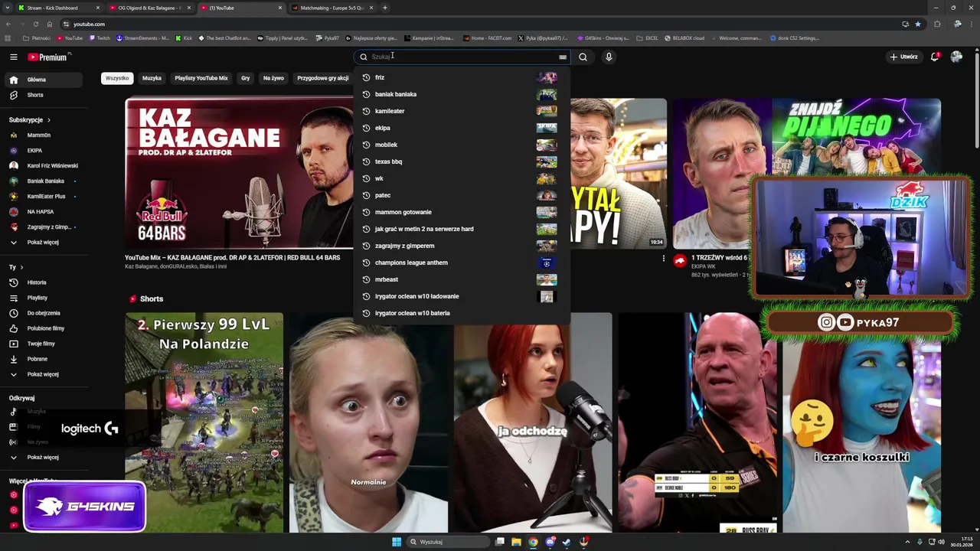Viewport: 980px width, 551px height.
Task: Choose suggestion 'irygator oclean w10 bateria'
Action: [x=462, y=313]
